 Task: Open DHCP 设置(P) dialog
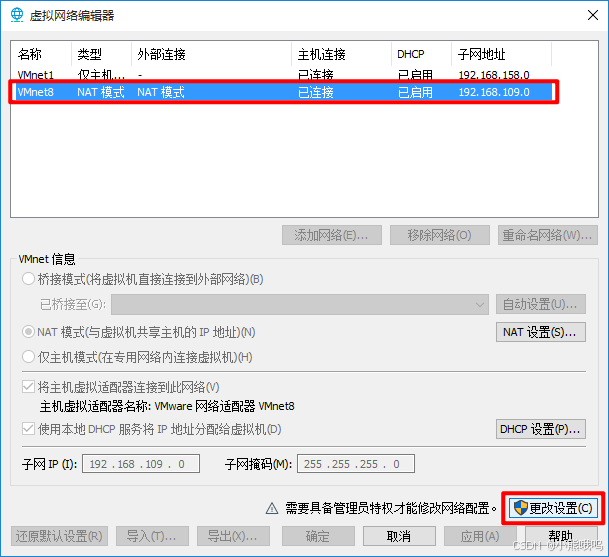point(541,429)
